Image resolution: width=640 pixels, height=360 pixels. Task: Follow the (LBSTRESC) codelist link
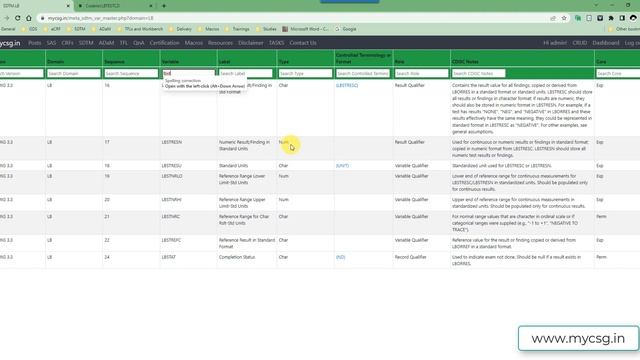(347, 85)
